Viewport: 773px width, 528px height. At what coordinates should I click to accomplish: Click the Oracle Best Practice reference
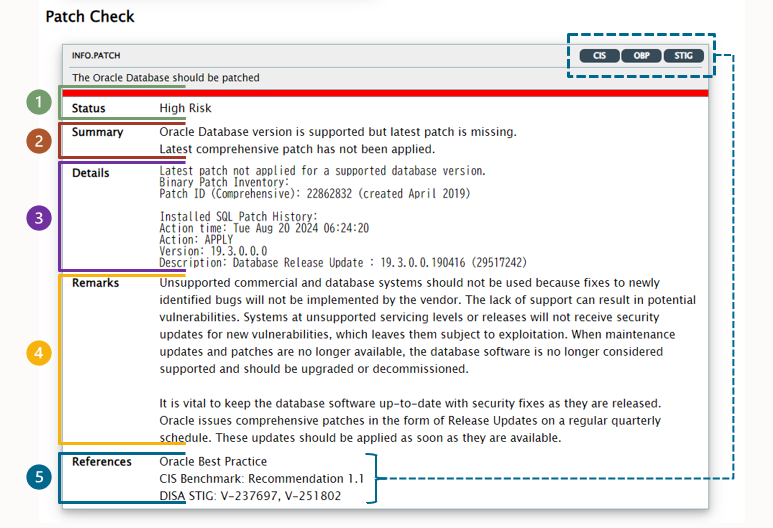click(213, 462)
